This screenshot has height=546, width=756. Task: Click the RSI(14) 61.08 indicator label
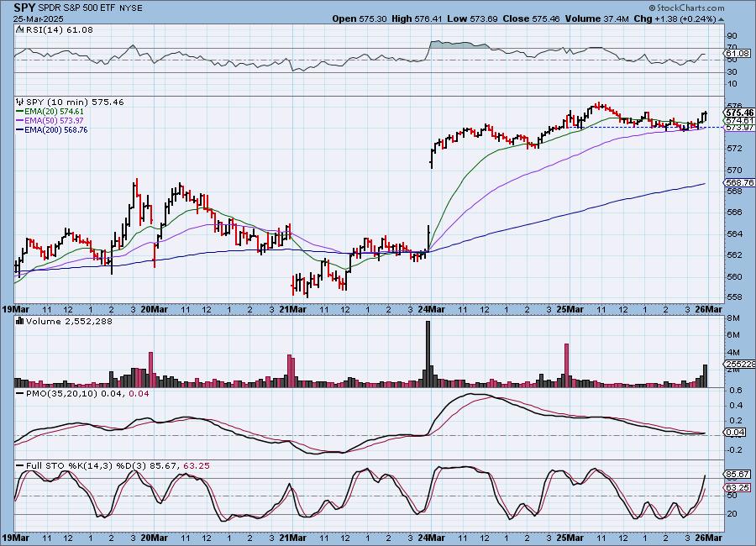tap(60, 29)
